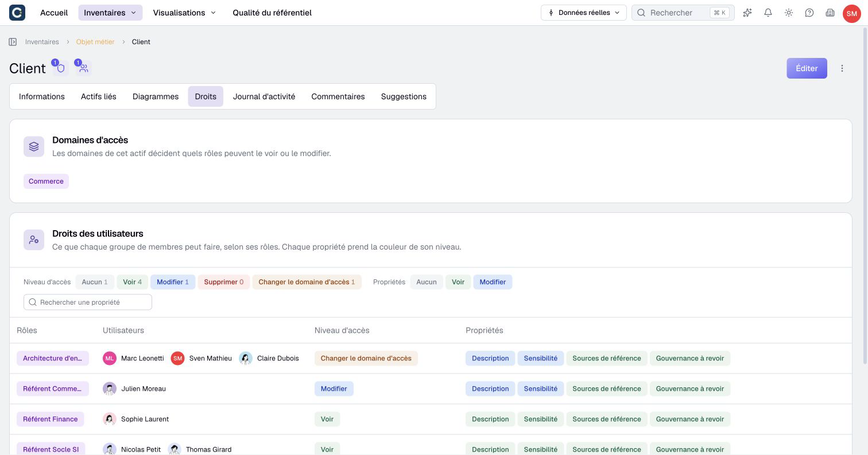Click the users badge icon next to Client
Image resolution: width=868 pixels, height=455 pixels.
[x=83, y=68]
